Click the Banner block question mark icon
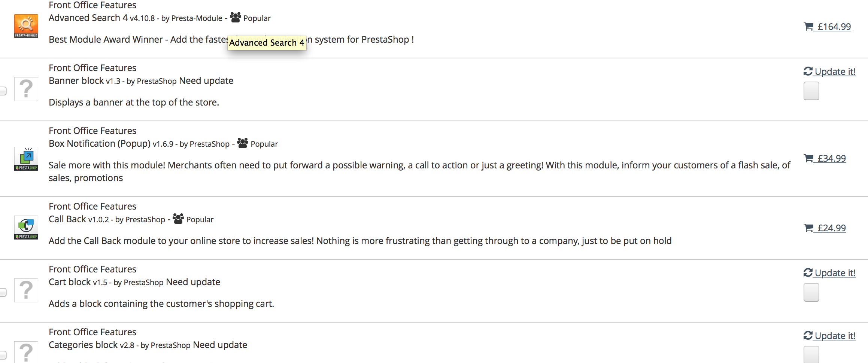The width and height of the screenshot is (868, 363). click(x=26, y=89)
